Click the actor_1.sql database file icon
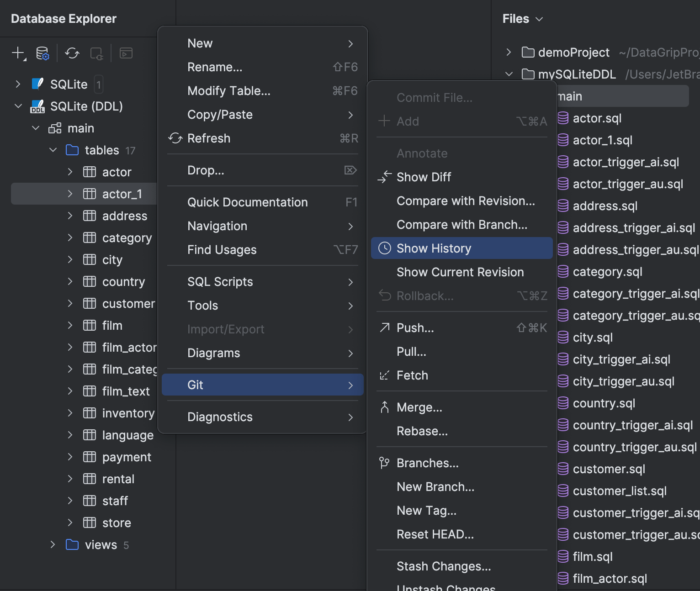Viewport: 700px width, 591px height. point(563,140)
